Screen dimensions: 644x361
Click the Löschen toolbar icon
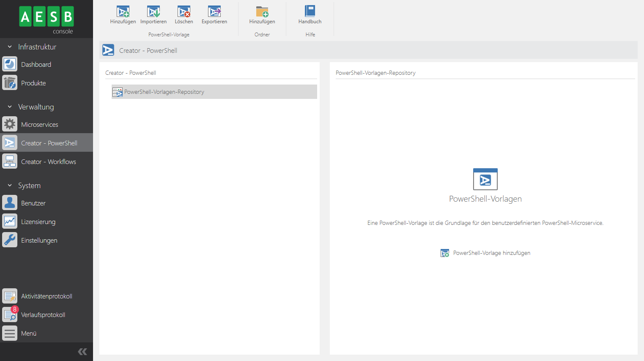[x=184, y=12]
